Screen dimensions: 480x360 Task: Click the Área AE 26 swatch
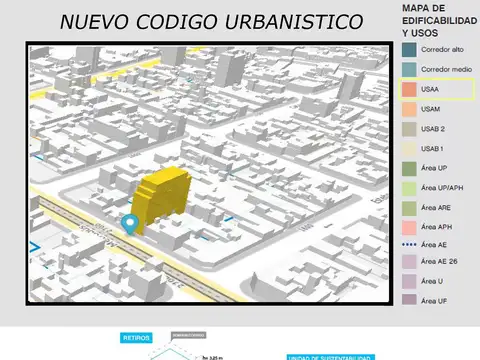click(x=409, y=262)
